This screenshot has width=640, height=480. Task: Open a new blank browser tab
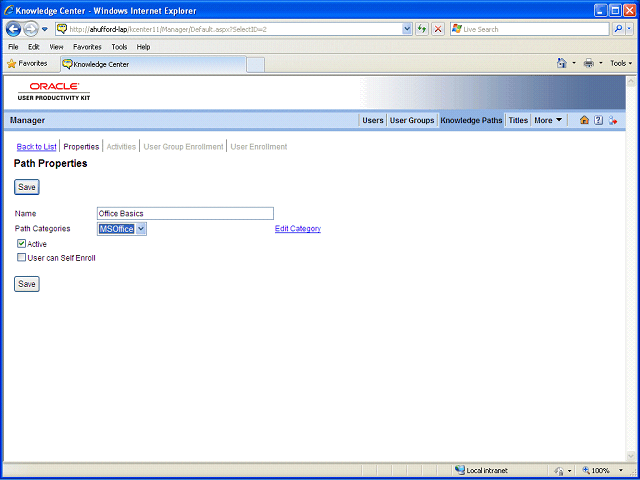pyautogui.click(x=256, y=64)
